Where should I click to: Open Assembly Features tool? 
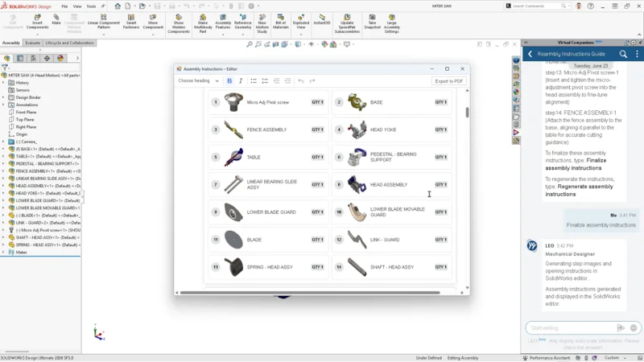[223, 22]
